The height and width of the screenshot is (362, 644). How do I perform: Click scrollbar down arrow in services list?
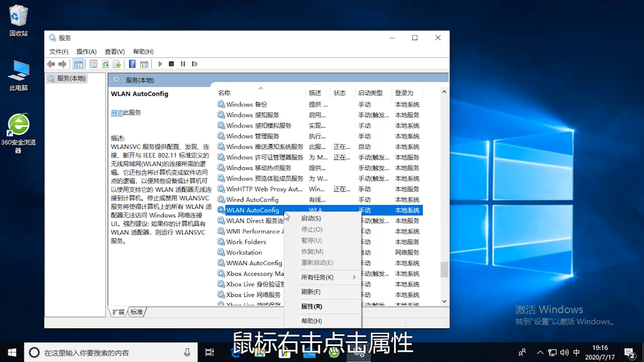click(x=444, y=301)
